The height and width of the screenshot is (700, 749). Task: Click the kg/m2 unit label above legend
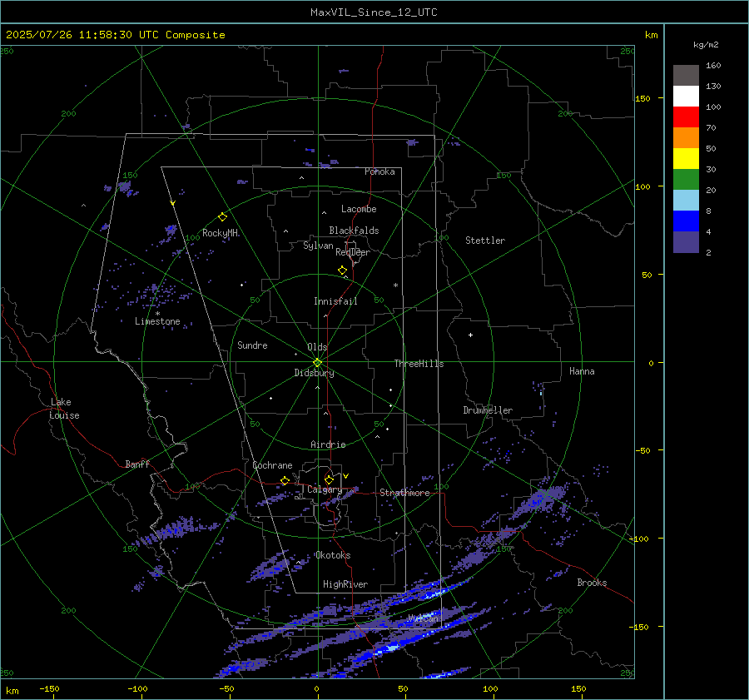[706, 45]
